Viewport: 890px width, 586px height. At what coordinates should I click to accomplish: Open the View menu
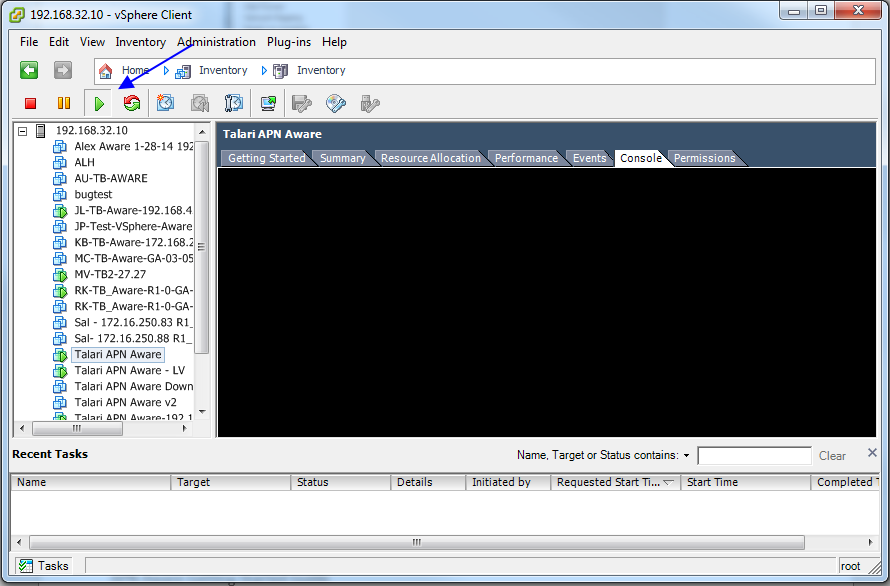[x=92, y=42]
